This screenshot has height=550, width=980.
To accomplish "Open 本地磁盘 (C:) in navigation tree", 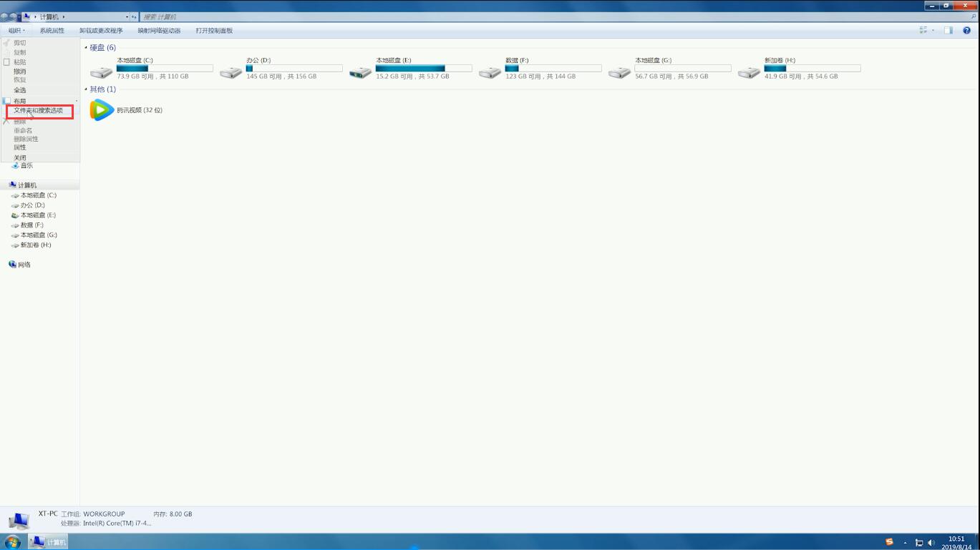I will coord(38,195).
